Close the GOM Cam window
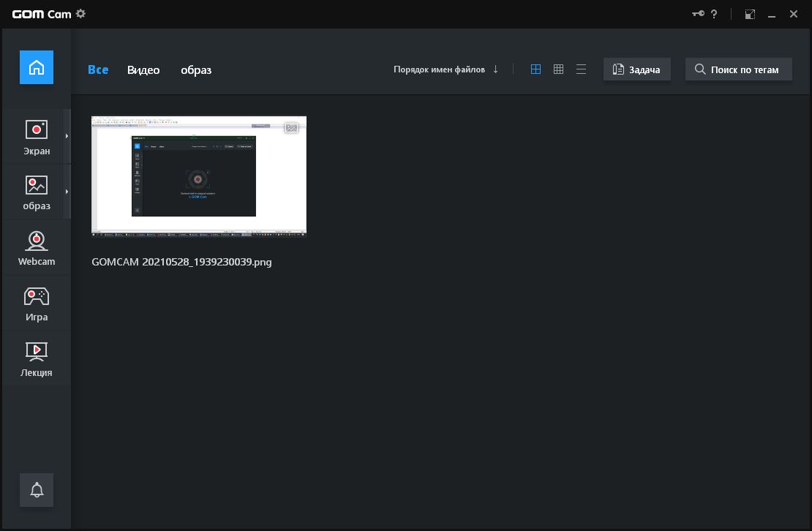 [x=794, y=14]
